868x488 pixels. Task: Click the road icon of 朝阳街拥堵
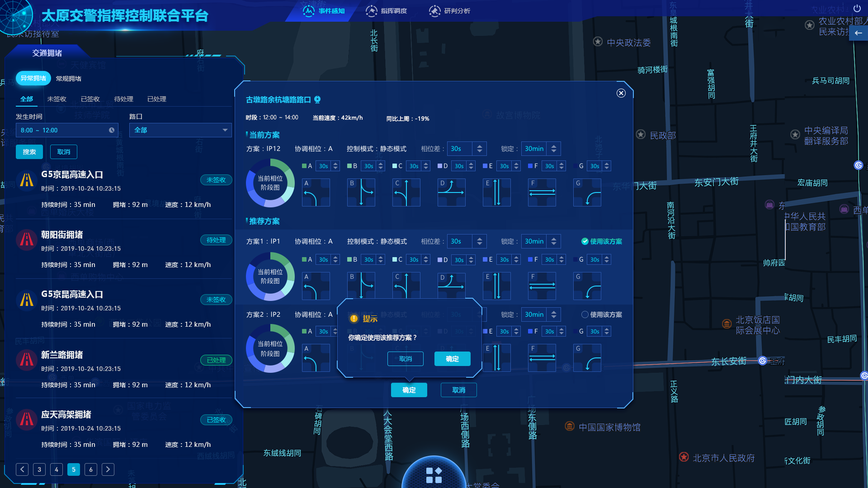pyautogui.click(x=27, y=239)
